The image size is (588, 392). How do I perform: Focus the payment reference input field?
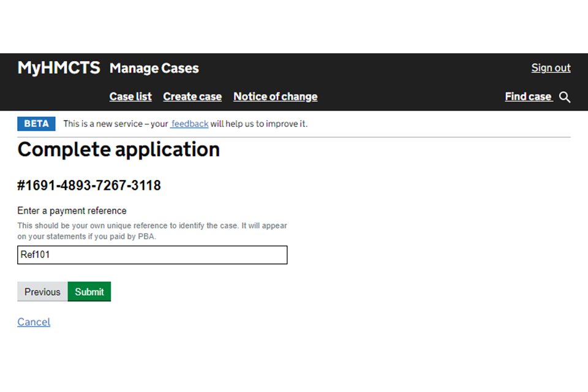coord(152,255)
